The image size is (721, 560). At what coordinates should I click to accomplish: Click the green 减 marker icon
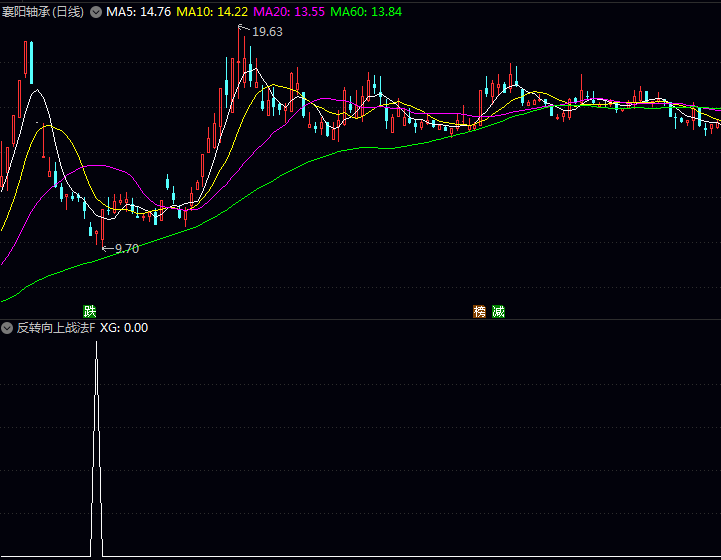tap(498, 311)
